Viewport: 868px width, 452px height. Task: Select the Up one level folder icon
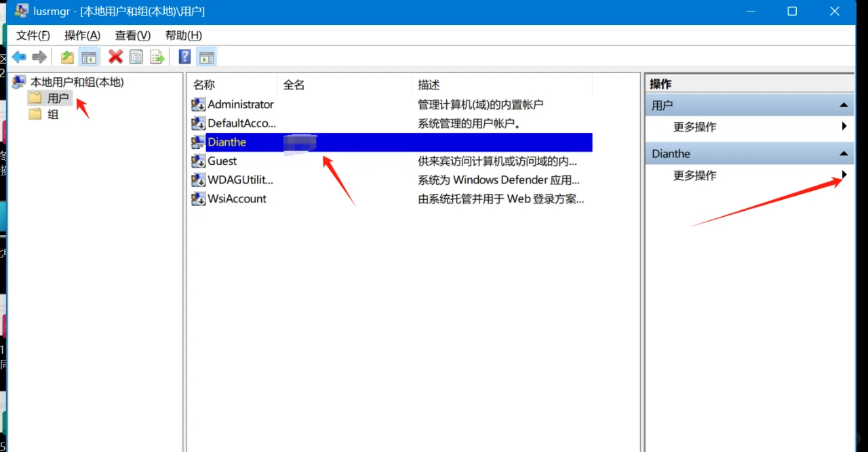click(x=67, y=57)
